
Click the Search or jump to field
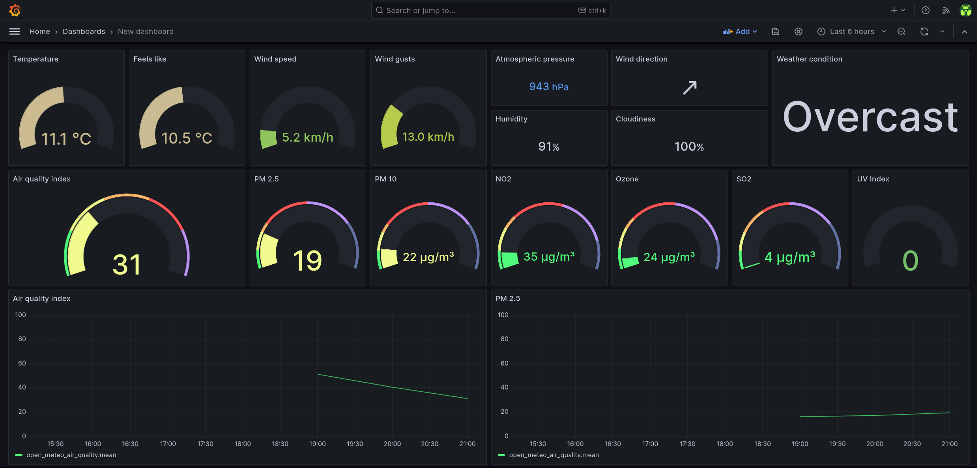click(x=491, y=11)
